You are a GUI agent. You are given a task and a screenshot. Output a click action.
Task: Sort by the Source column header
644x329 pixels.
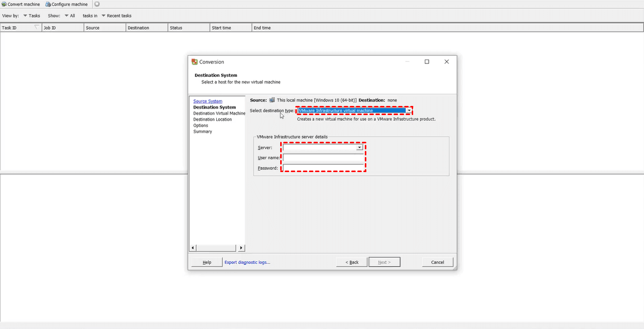(x=105, y=27)
